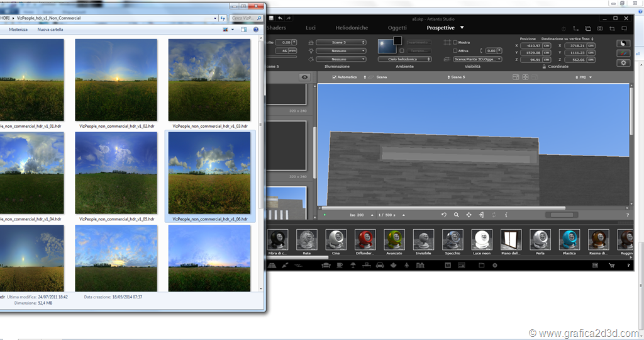Click the camera render icon in the top bar
644x340 pixels.
pos(600,28)
